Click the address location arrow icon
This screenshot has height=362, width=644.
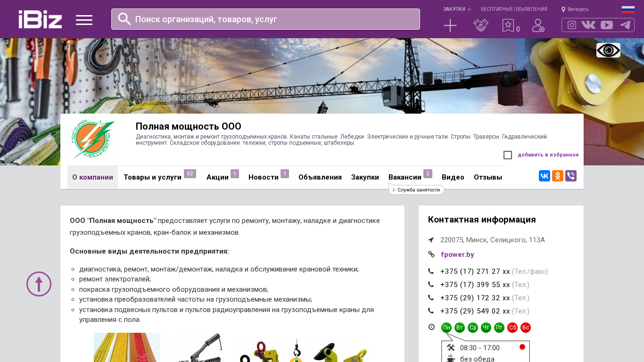[431, 240]
